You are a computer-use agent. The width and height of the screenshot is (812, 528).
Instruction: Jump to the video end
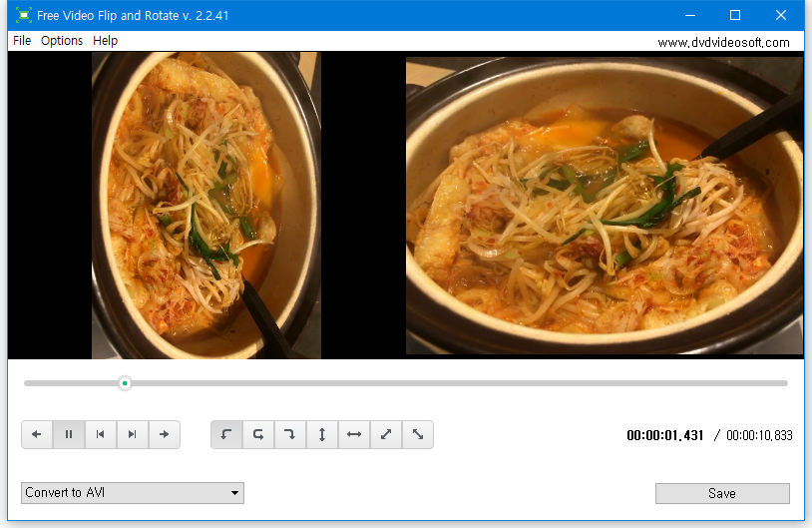click(132, 434)
